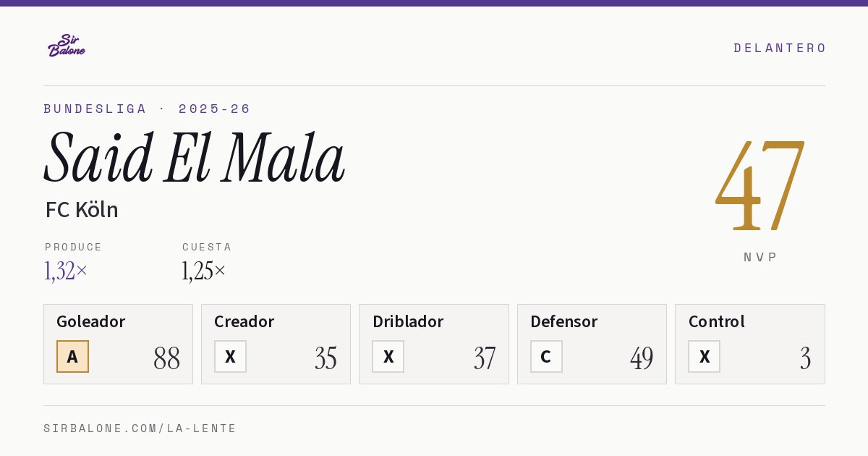This screenshot has height=456, width=868.
Task: Select the A grade badge under Goleador
Action: (72, 356)
